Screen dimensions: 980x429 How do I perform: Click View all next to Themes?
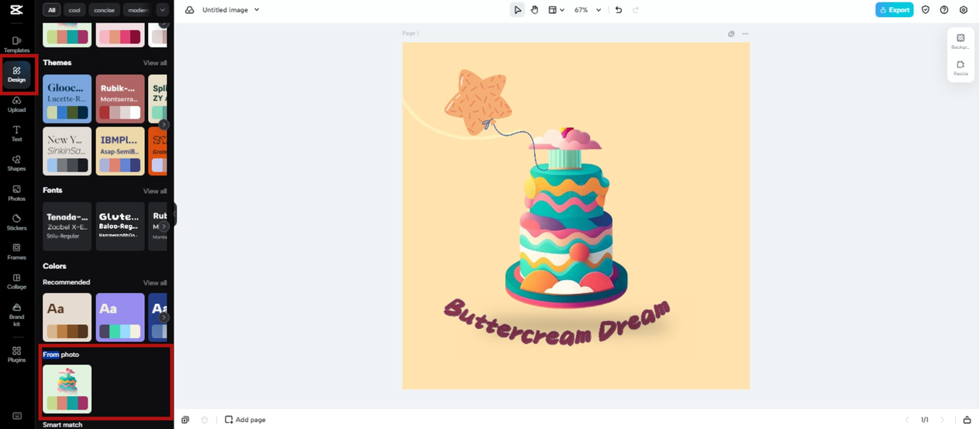tap(154, 63)
